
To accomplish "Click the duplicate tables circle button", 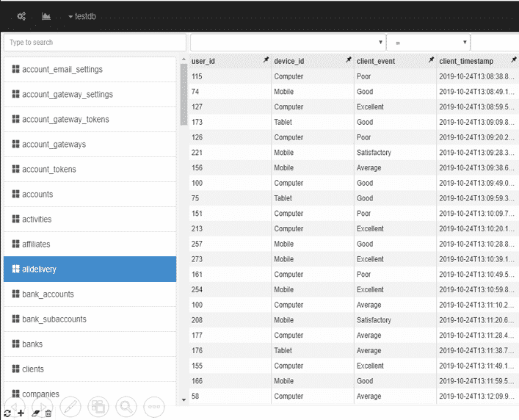I will (98, 407).
